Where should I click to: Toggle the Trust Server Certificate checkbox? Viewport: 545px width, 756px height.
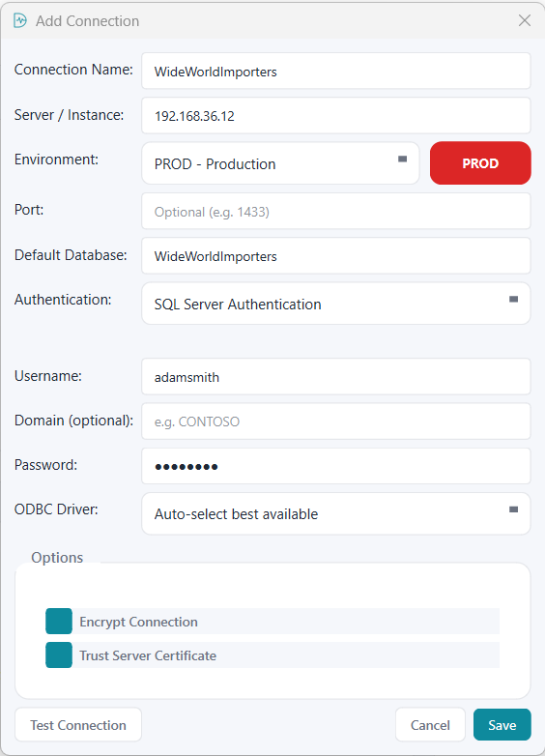tap(59, 654)
